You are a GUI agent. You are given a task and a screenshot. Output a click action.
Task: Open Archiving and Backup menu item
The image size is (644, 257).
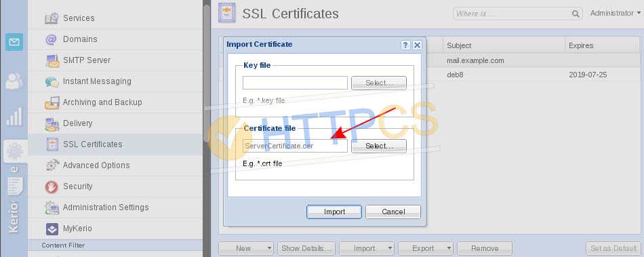click(102, 102)
